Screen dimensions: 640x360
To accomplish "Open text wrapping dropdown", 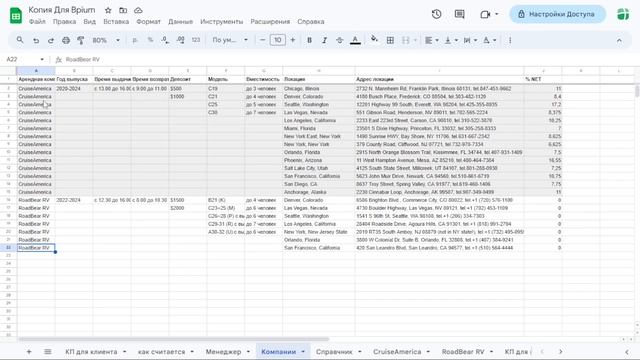I will pos(470,40).
